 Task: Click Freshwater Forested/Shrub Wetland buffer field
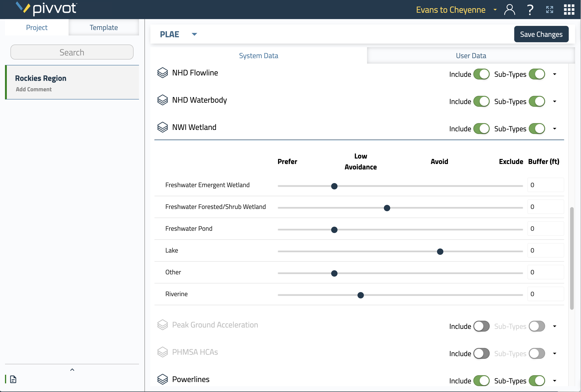click(x=546, y=207)
